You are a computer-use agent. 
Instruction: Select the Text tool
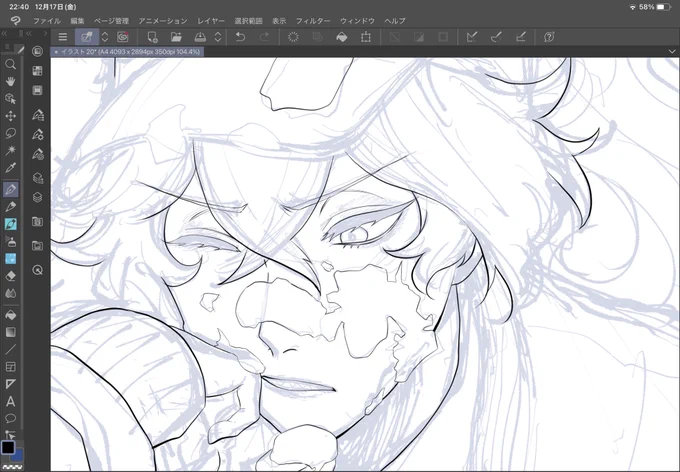(x=10, y=402)
